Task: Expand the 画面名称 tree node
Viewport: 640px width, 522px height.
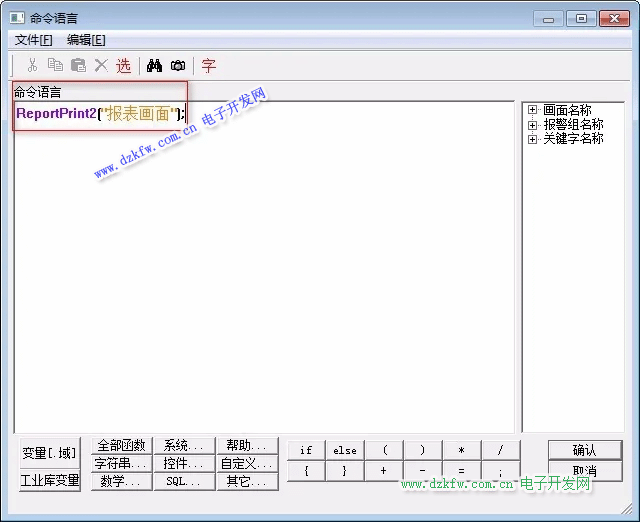Action: pyautogui.click(x=533, y=110)
